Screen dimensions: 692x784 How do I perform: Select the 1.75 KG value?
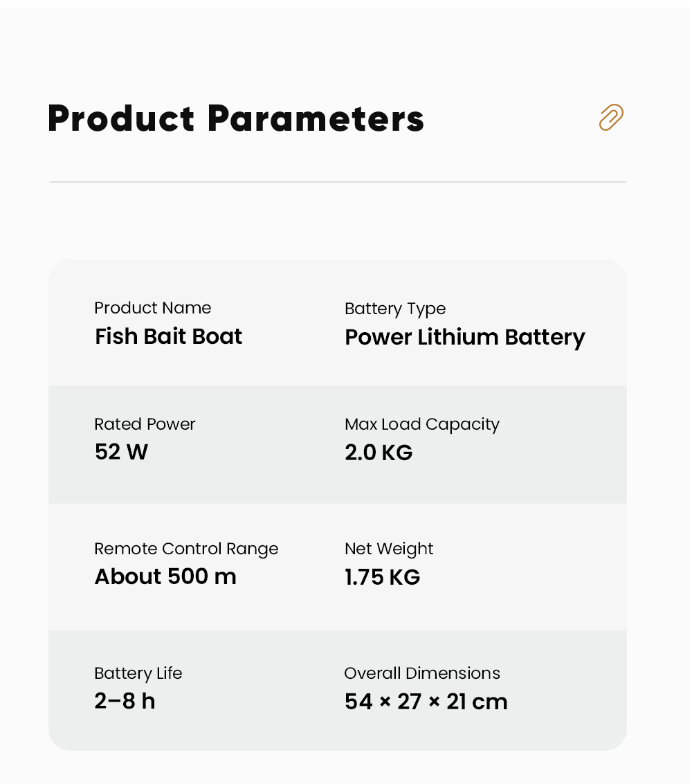coord(382,577)
